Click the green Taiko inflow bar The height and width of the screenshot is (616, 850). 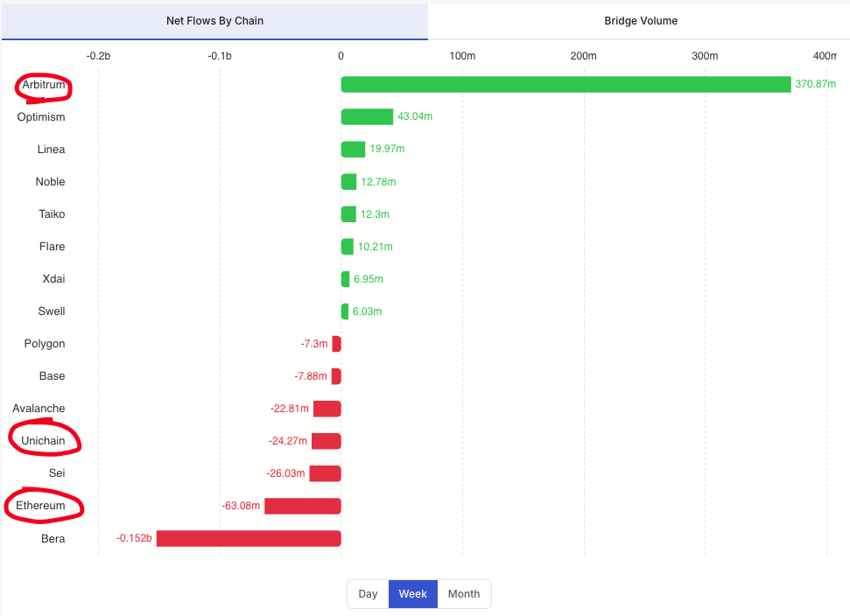(348, 214)
